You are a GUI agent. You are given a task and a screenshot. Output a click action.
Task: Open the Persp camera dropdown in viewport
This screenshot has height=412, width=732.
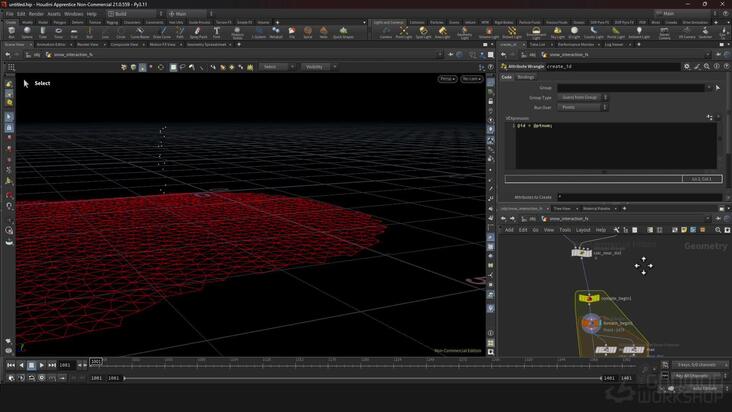447,79
